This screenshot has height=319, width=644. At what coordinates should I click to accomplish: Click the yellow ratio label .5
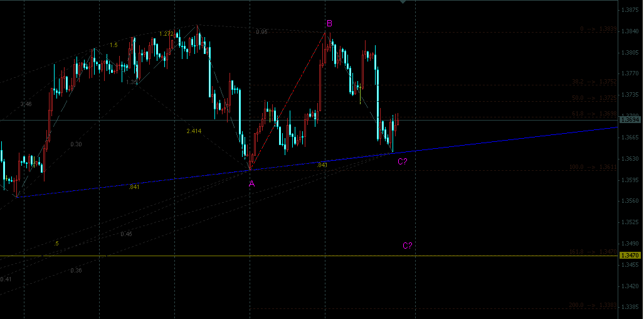click(56, 244)
